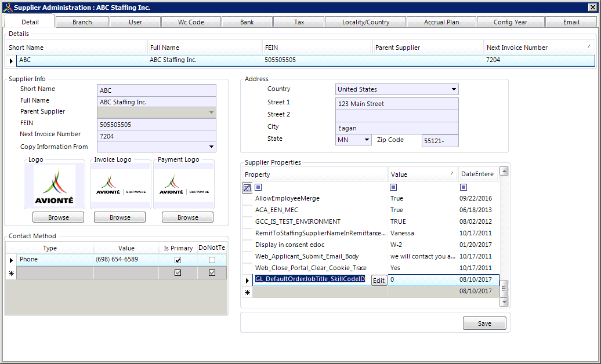Viewport: 601px width, 364px height.
Task: Expand the Copy Information From dropdown
Action: click(x=211, y=147)
